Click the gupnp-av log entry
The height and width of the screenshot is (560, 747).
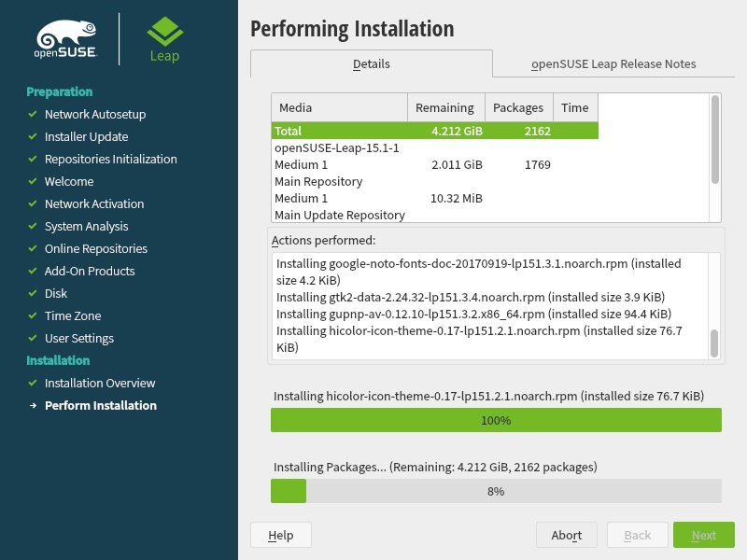pos(474,314)
